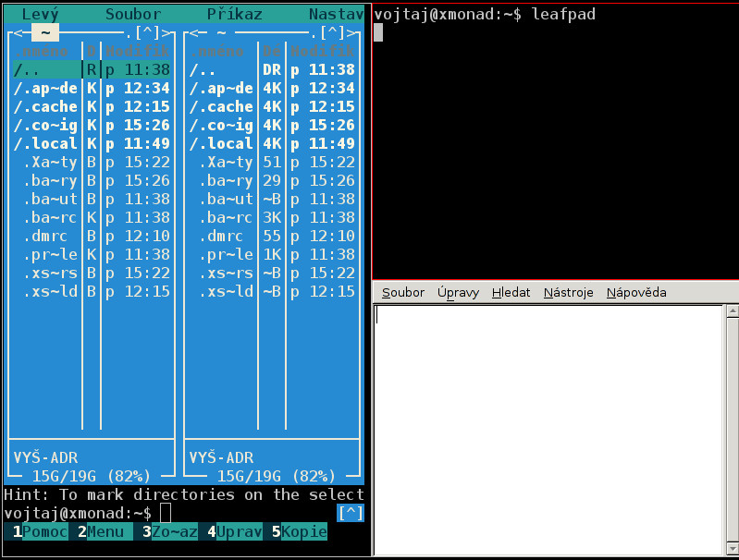Viewport: 739px width, 560px height.
Task: Select .Xa~ty file in the right panel
Action: click(x=272, y=162)
